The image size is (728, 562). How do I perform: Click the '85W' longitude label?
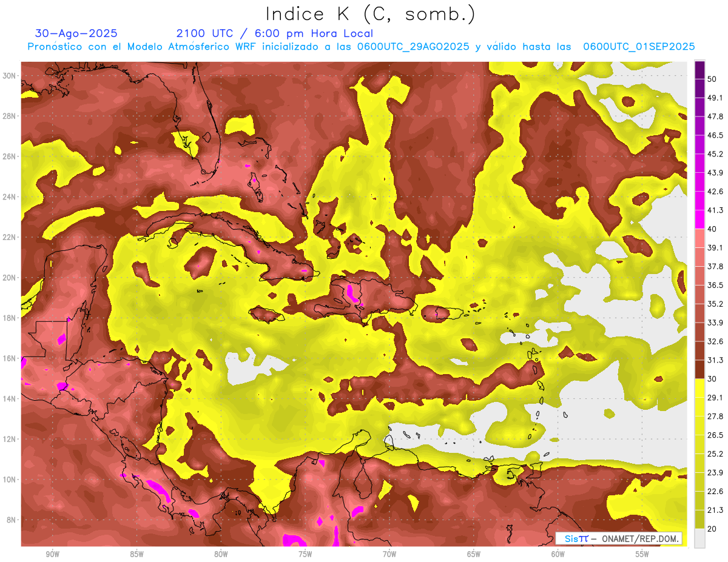(136, 555)
